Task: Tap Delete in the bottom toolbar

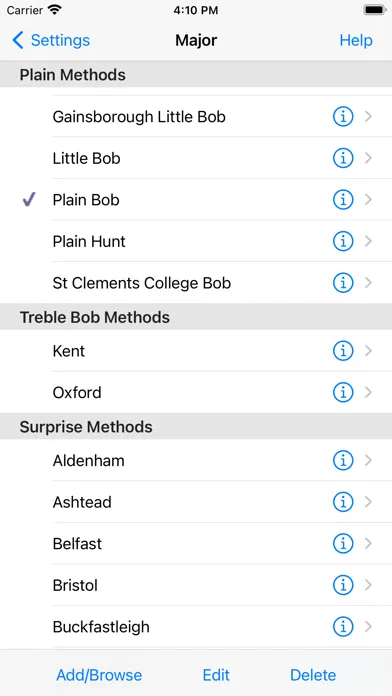Action: pos(313,675)
